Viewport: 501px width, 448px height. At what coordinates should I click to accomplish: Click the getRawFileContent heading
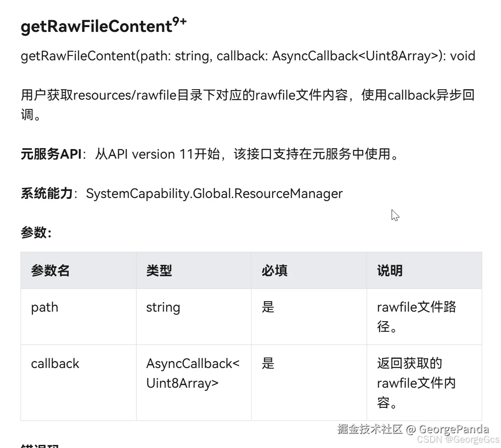104,25
